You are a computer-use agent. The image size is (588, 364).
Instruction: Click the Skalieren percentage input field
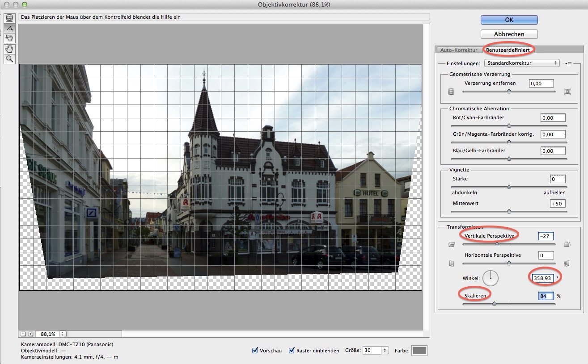[x=546, y=296]
